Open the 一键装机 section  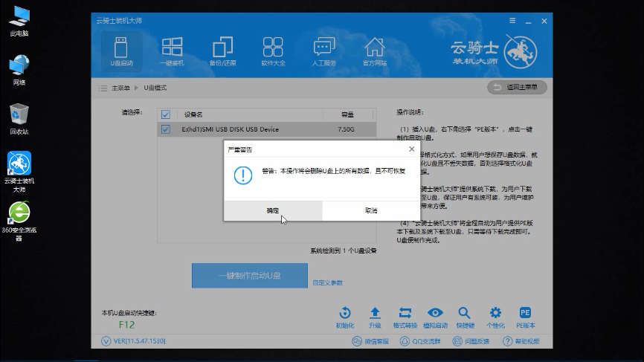(x=172, y=52)
